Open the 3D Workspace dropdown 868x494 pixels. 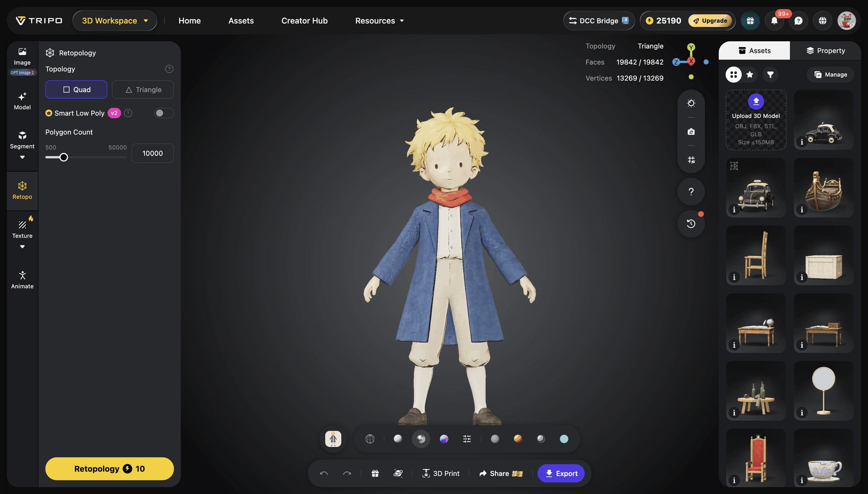pos(114,21)
